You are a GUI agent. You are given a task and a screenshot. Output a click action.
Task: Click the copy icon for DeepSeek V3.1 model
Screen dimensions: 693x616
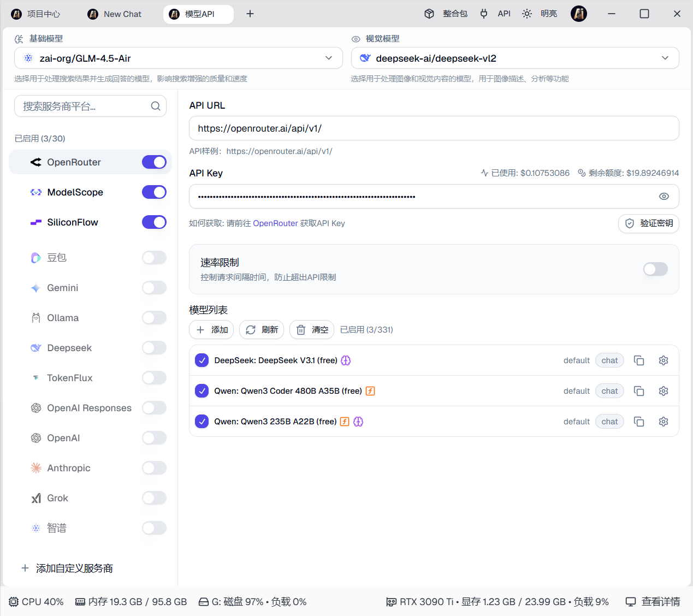tap(638, 360)
